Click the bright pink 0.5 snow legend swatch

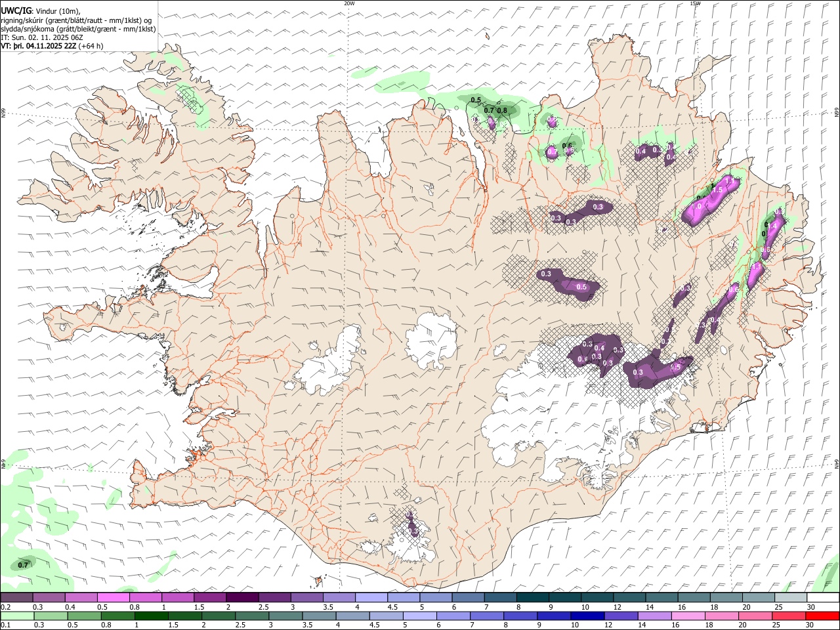click(x=113, y=598)
